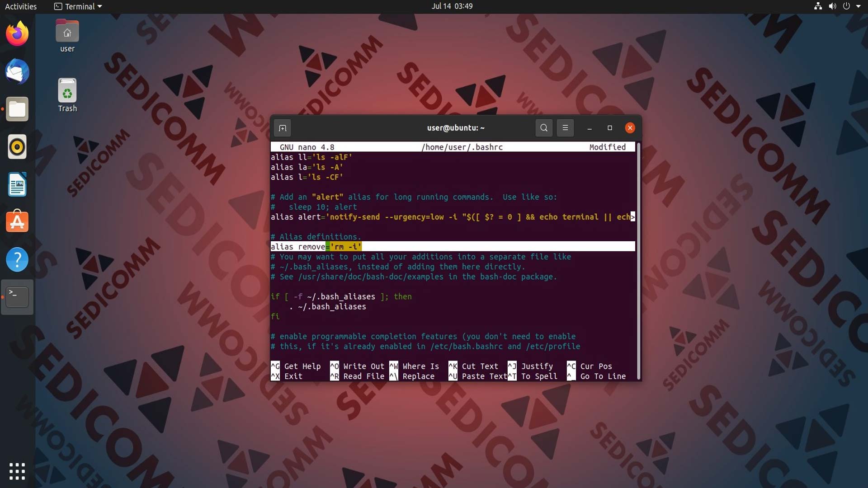Screen dimensions: 868x488
Task: Open the clock calendar Jul 14
Action: (x=452, y=6)
